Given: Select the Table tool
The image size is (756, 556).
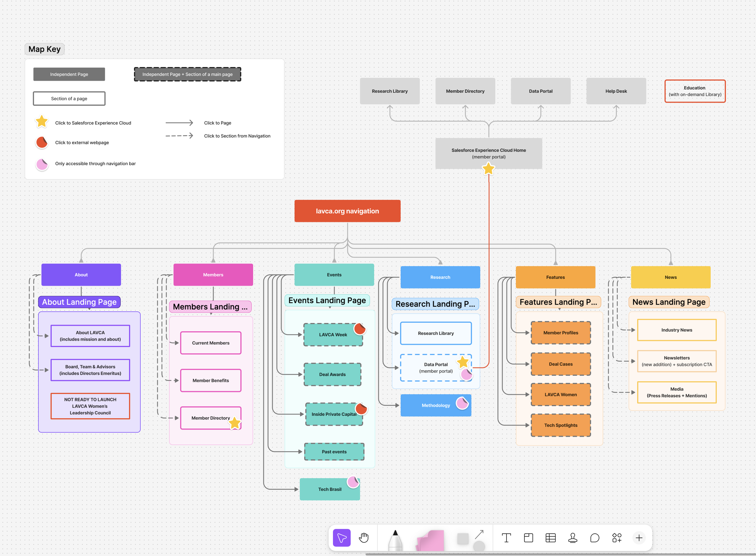Looking at the screenshot, I should (550, 538).
